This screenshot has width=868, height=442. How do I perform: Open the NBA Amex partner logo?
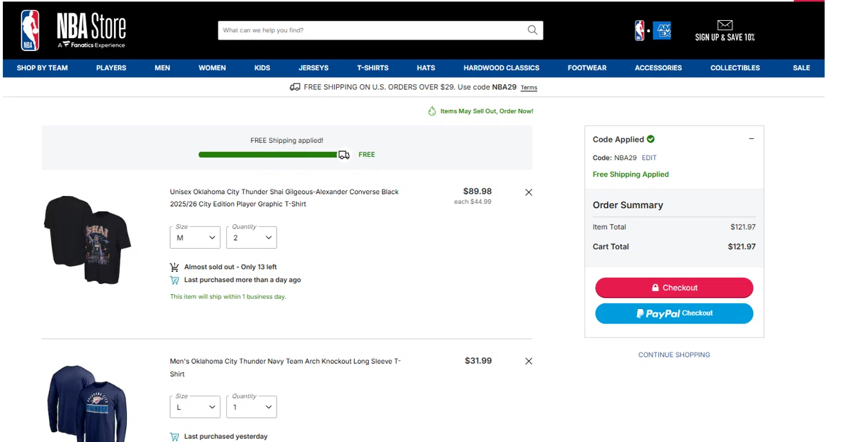tap(653, 31)
